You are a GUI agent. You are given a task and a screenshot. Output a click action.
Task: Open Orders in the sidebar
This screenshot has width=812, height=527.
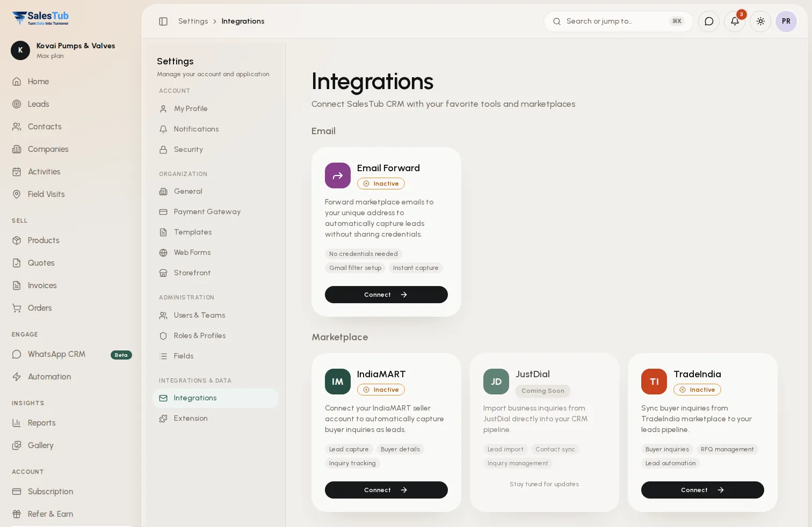[x=71, y=308]
